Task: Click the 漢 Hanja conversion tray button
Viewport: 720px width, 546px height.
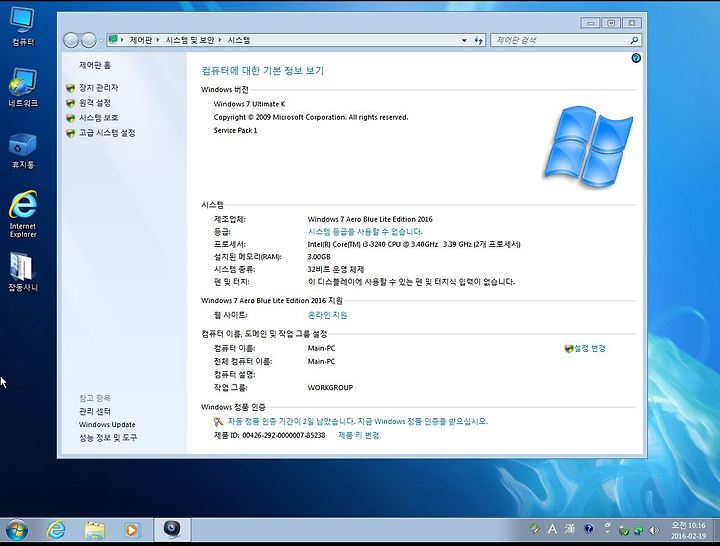Action: pos(570,529)
